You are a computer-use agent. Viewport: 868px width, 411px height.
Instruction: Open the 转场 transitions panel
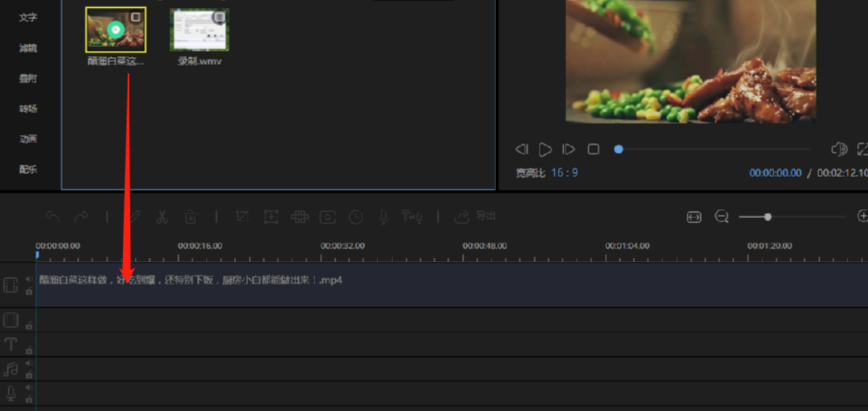coord(28,108)
